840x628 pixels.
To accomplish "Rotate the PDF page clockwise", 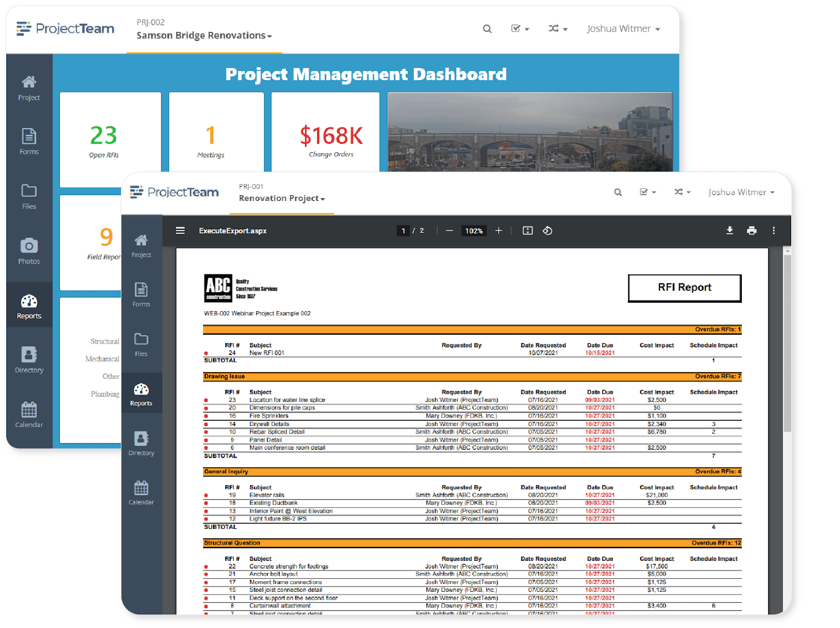I will [548, 230].
